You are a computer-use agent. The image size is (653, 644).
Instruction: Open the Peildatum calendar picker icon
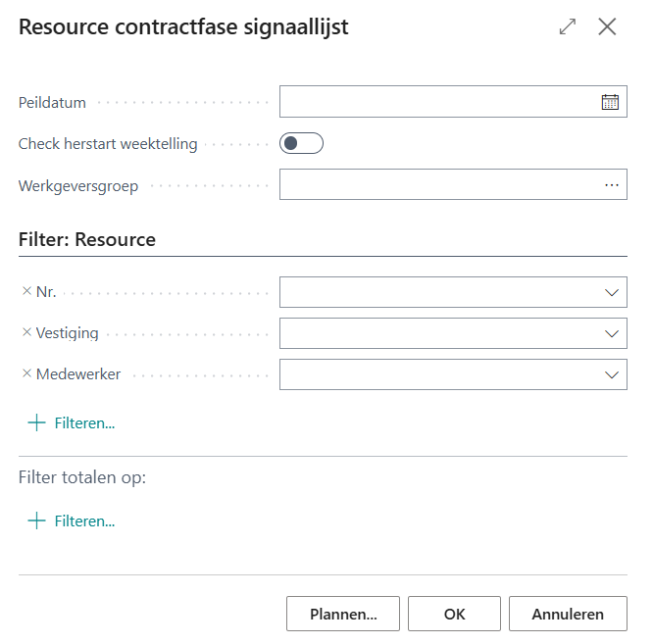point(610,102)
